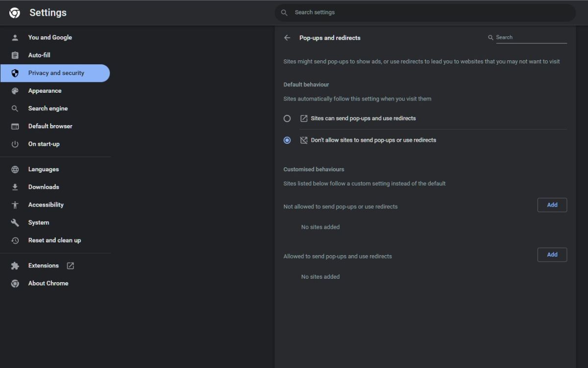Screen dimensions: 588x368
Task: Click the Chrome logo beside Settings title
Action: pos(15,12)
